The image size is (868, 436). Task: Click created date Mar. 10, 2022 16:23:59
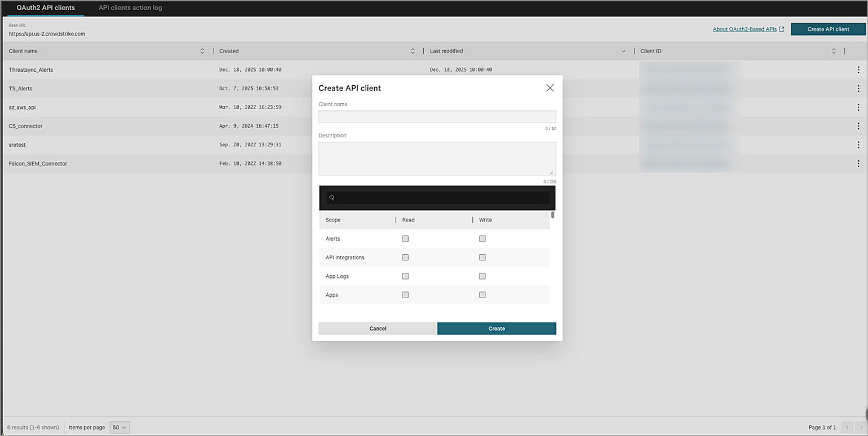(250, 107)
